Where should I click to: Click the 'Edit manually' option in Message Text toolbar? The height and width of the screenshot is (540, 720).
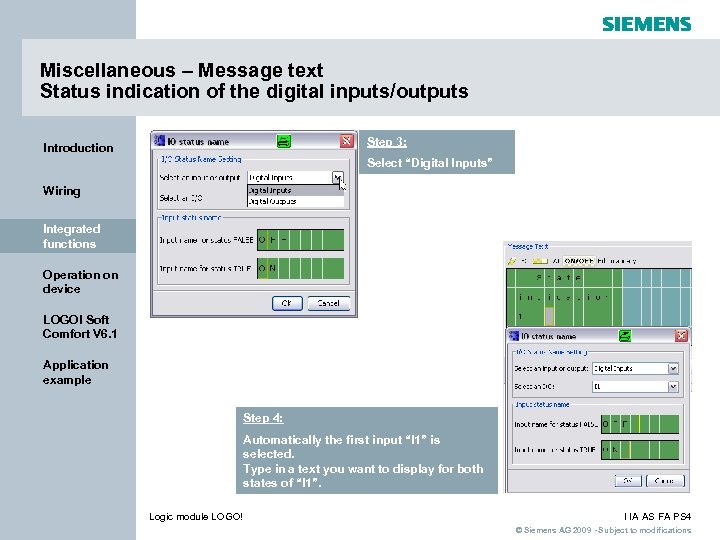(617, 261)
